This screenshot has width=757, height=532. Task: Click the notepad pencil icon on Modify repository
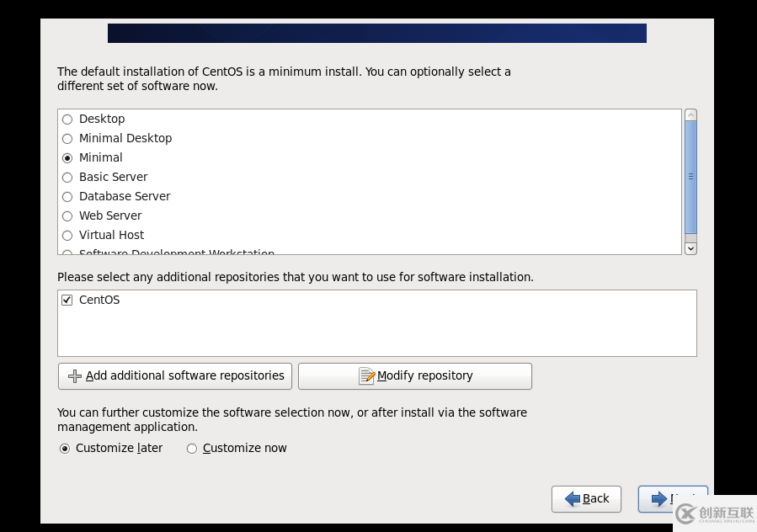[366, 376]
